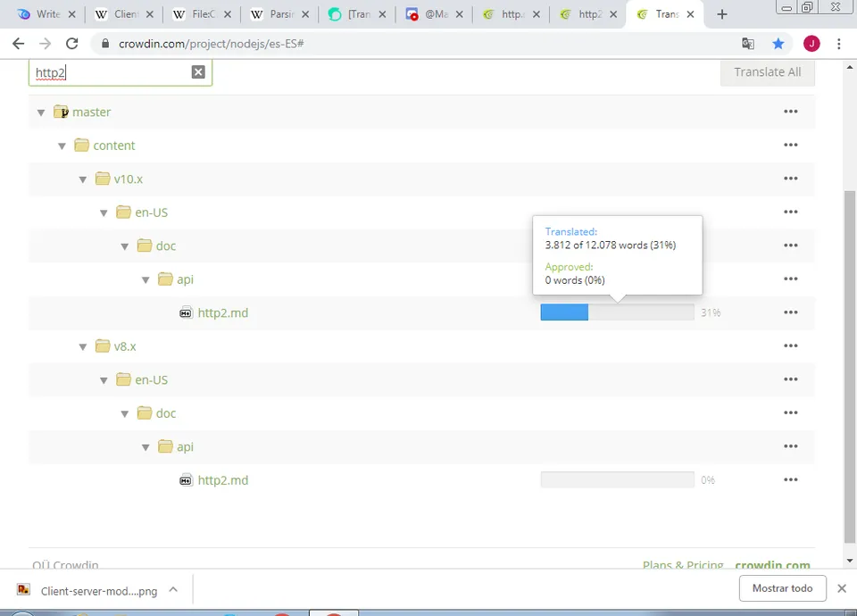Click Mostrar todo downloads button

(x=782, y=588)
